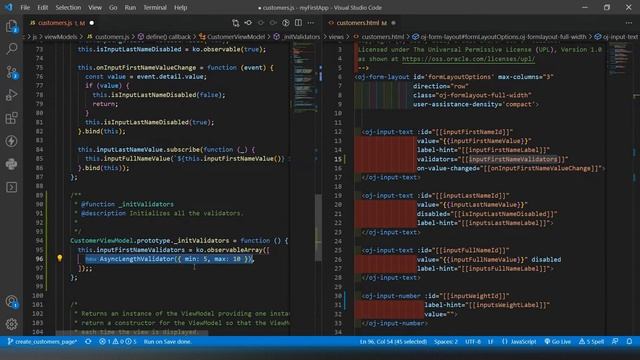Viewport: 640px width, 360px height.
Task: Click the open changes icon in editor toolbar
Action: point(248,23)
